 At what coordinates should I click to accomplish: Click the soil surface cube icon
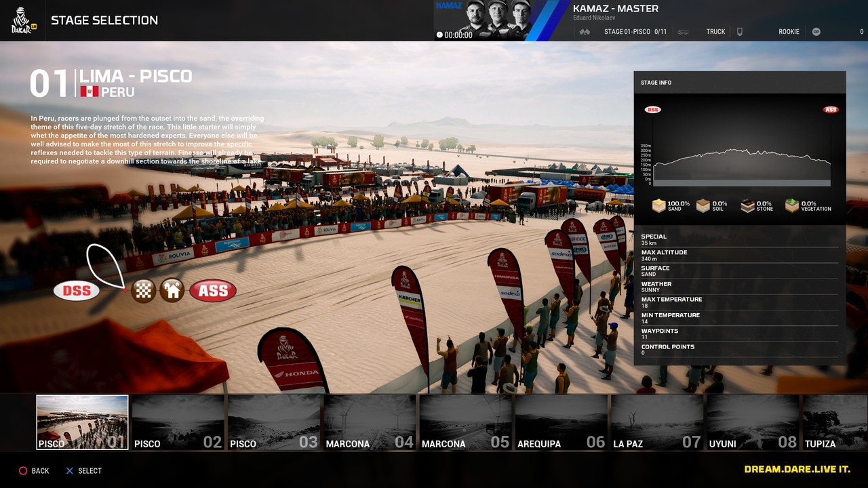tap(703, 205)
